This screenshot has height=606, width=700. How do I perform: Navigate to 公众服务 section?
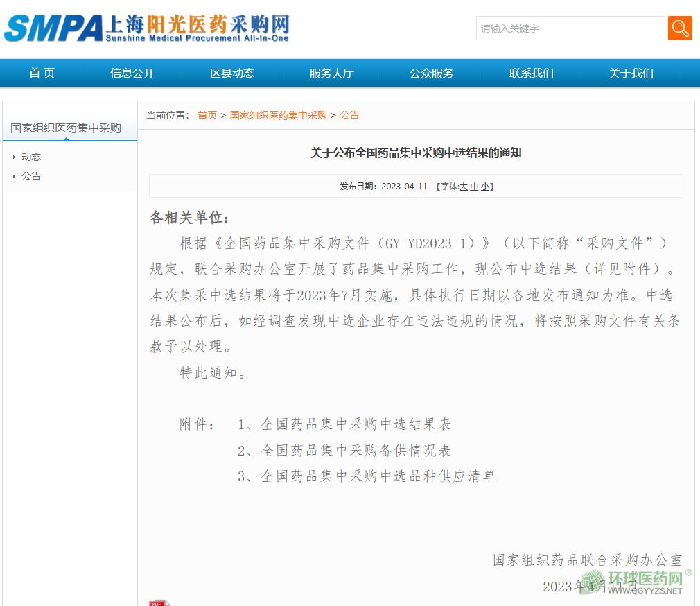(x=431, y=73)
